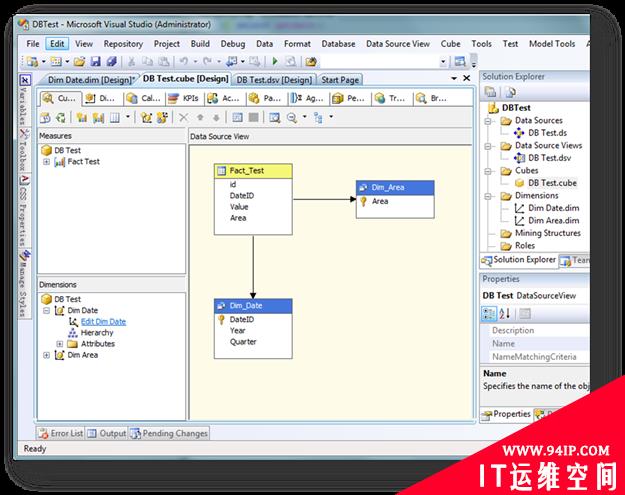Open the Dimension Usage tab

pyautogui.click(x=101, y=98)
